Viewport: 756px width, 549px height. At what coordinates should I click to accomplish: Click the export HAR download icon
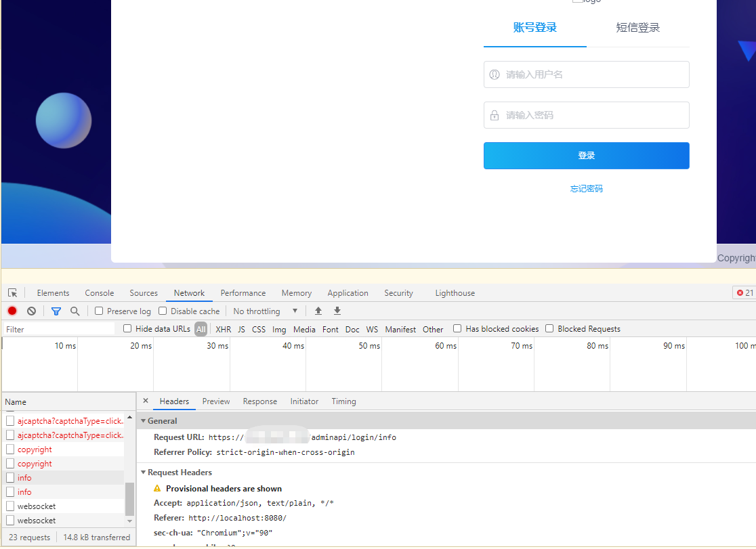(x=337, y=311)
